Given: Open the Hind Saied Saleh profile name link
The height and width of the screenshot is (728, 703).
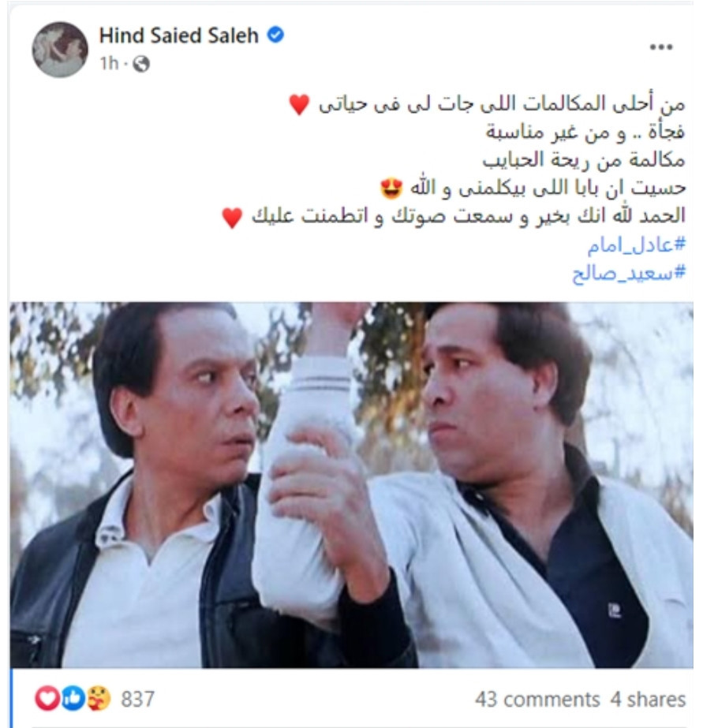Looking at the screenshot, I should pos(179,35).
